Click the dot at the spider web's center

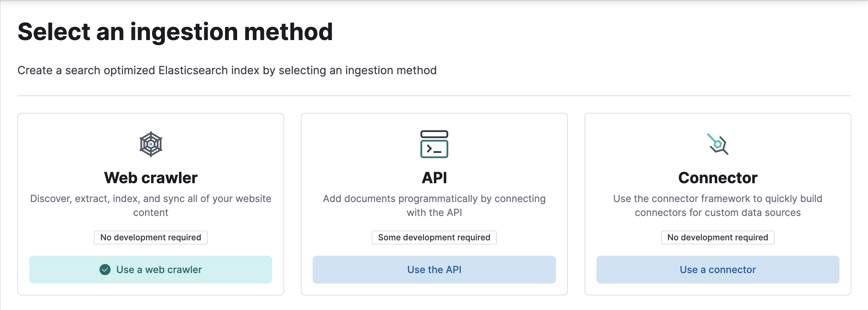[151, 144]
